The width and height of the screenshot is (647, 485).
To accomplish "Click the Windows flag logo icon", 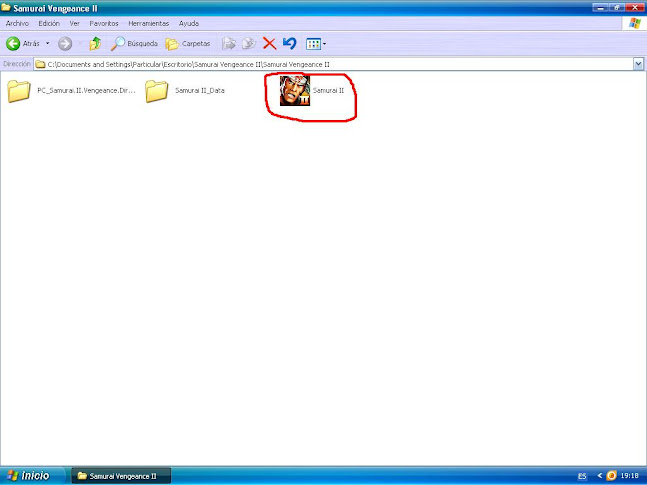I will [x=635, y=24].
